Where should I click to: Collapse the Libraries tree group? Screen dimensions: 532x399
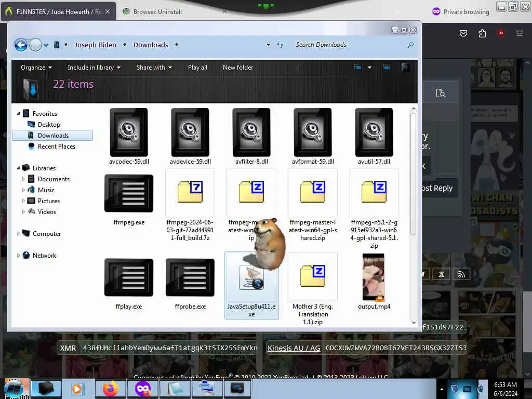point(18,168)
